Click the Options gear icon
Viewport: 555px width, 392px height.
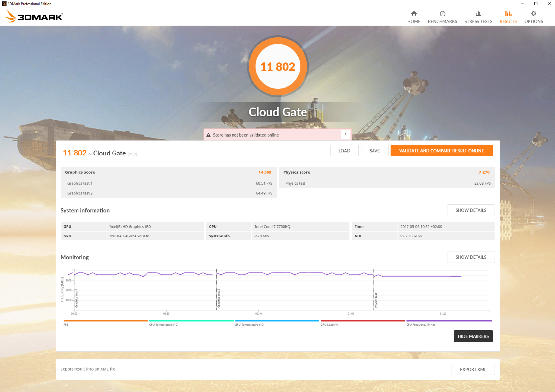(534, 13)
